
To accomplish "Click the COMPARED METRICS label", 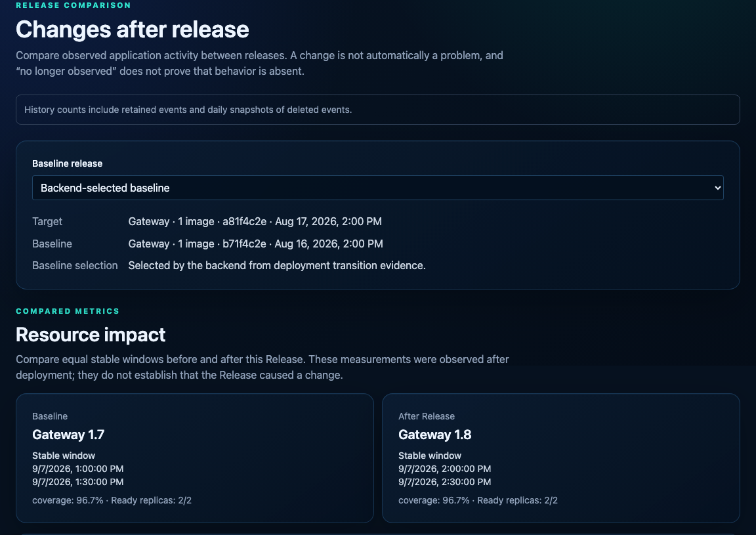I will point(68,311).
